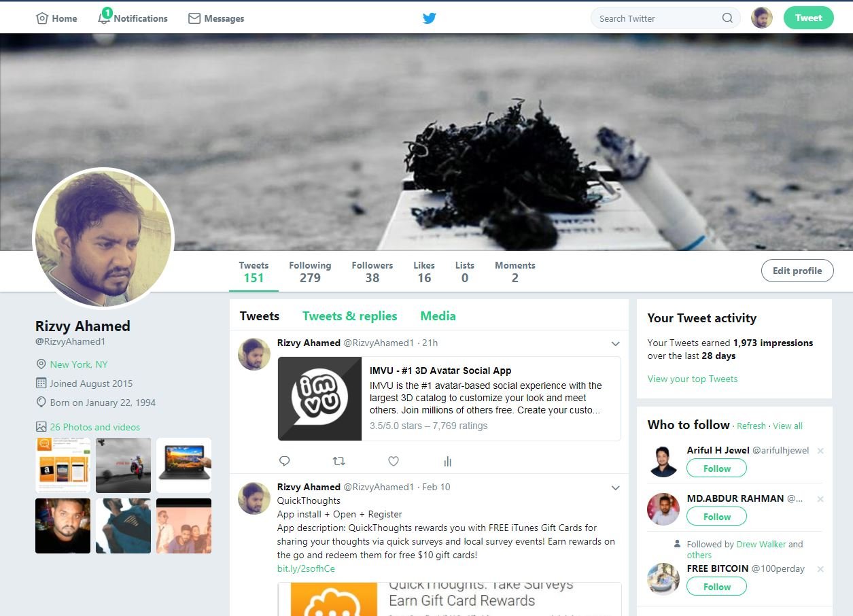
Task: Dismiss FREE BITCOIN suggestion
Action: (820, 569)
